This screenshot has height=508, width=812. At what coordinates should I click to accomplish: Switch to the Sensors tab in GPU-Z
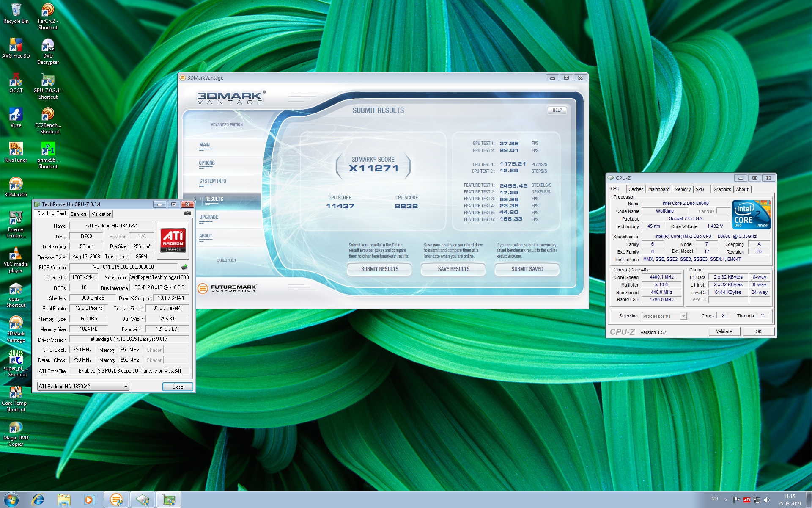[x=79, y=214]
